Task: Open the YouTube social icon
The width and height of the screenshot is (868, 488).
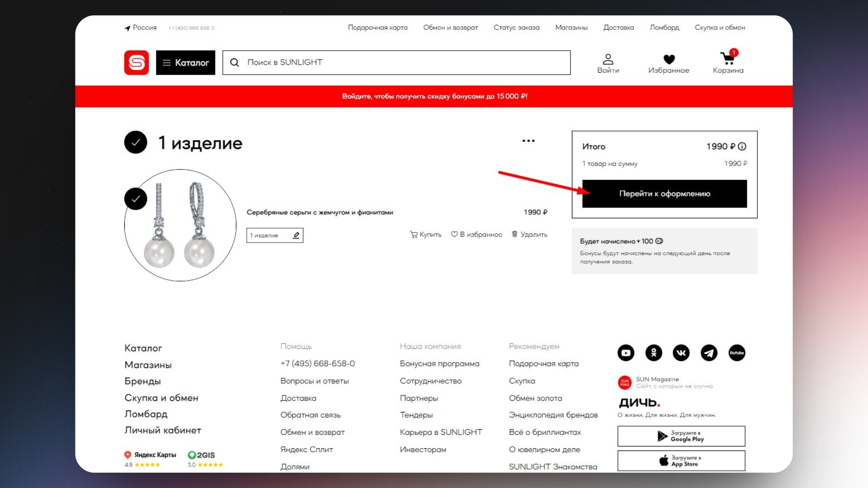Action: pos(626,353)
